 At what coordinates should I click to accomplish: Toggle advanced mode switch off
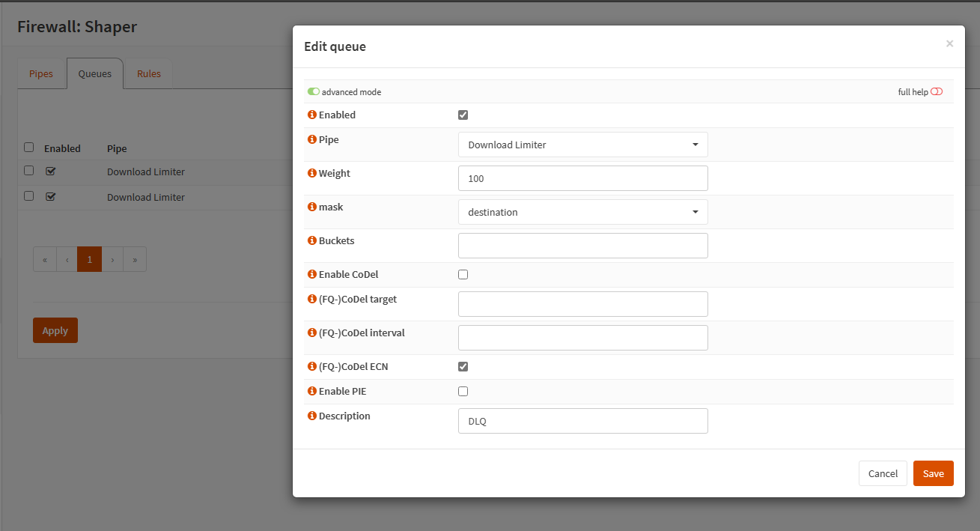click(x=314, y=92)
